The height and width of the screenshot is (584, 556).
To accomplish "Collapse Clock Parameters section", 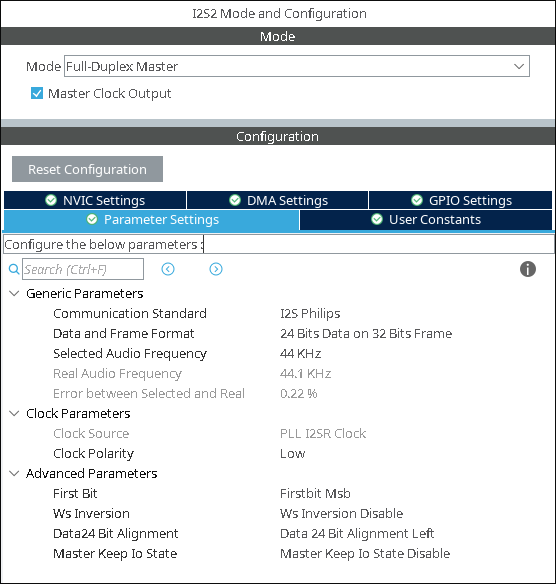I will pyautogui.click(x=14, y=413).
